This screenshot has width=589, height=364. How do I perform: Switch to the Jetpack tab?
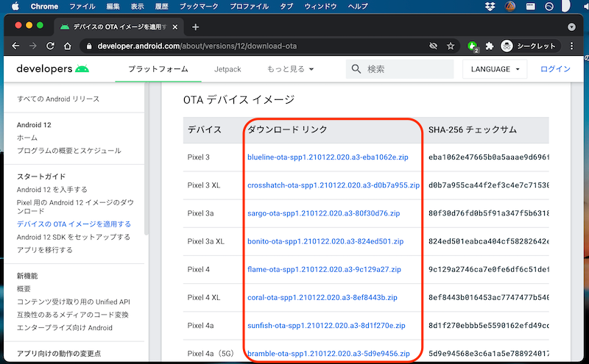click(228, 69)
